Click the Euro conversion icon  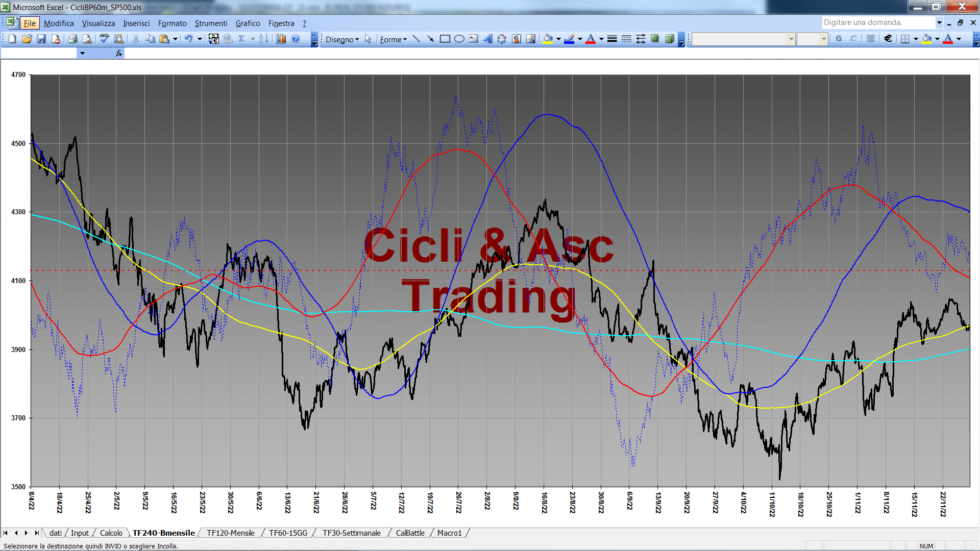click(x=214, y=39)
